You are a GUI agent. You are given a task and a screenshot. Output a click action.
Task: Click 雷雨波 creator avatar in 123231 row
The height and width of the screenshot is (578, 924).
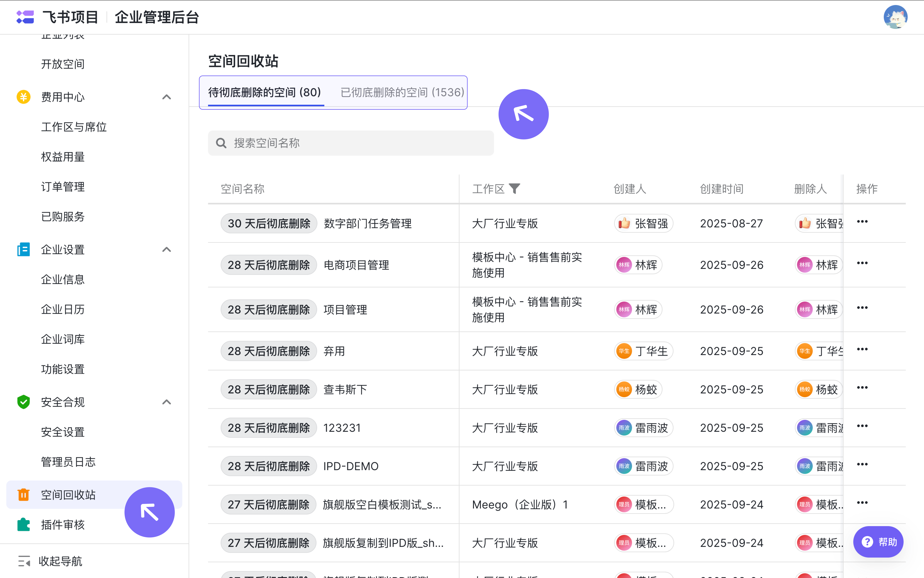pyautogui.click(x=624, y=428)
